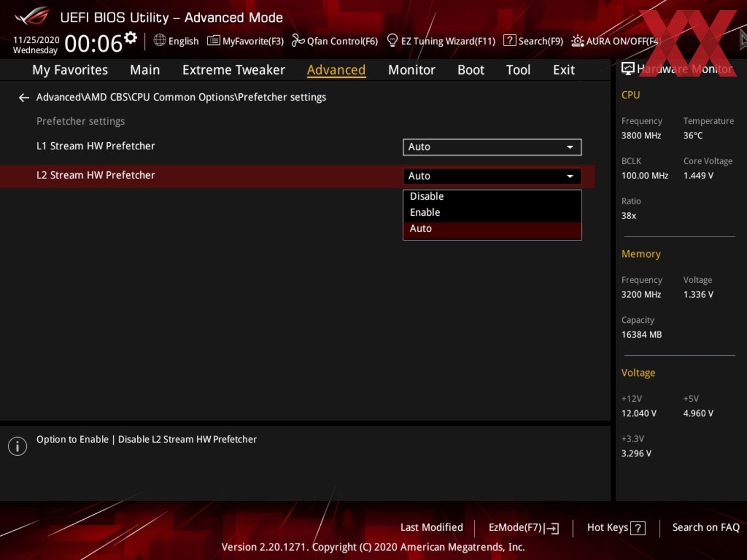
Task: Click the 11/25/2020 date text
Action: tap(36, 40)
